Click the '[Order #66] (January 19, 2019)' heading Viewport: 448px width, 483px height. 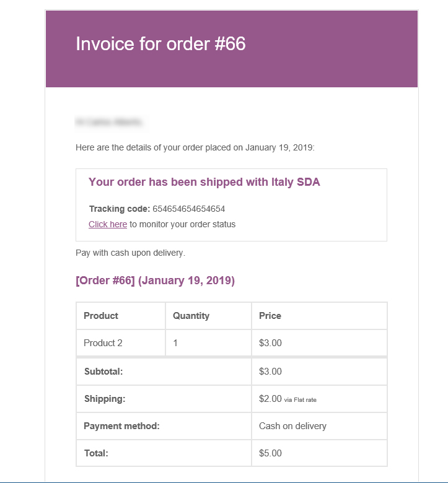(x=155, y=281)
